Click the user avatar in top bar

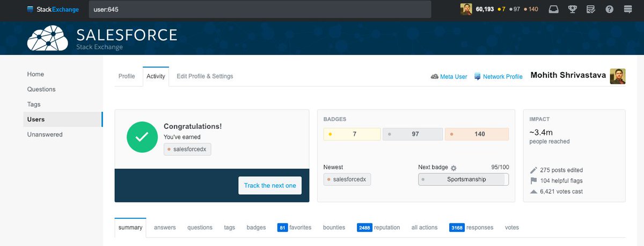[467, 9]
